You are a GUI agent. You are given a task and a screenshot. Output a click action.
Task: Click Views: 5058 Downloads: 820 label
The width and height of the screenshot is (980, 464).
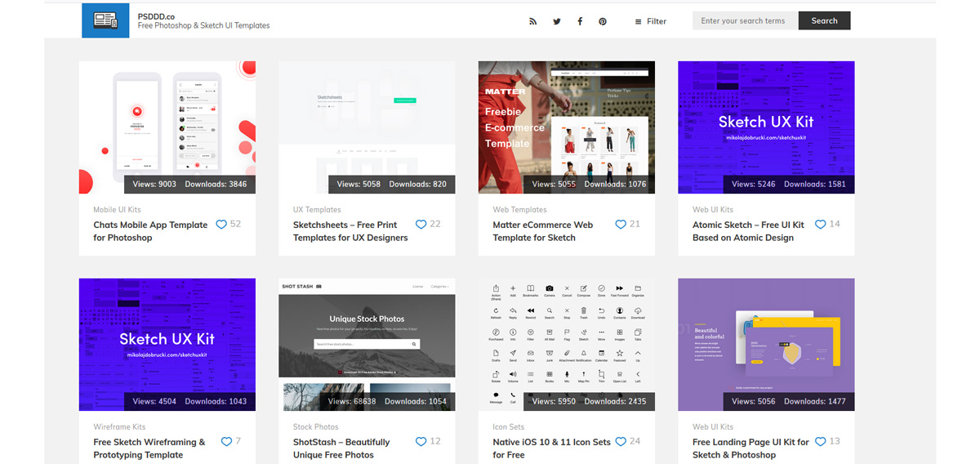point(392,184)
